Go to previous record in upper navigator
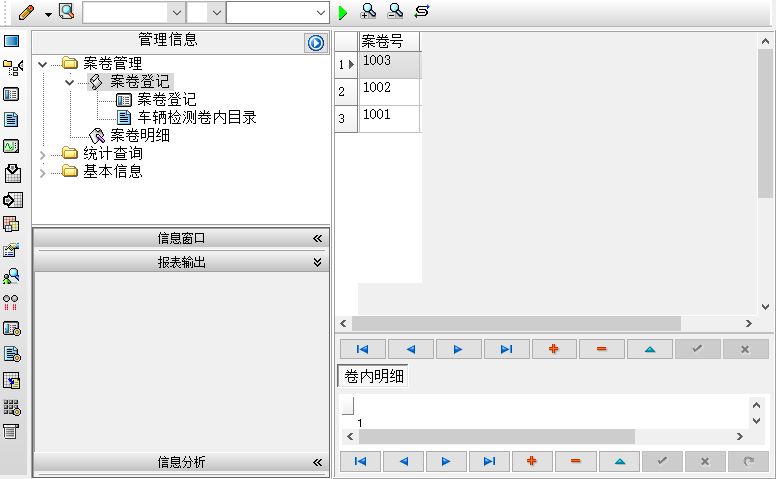 tap(411, 349)
